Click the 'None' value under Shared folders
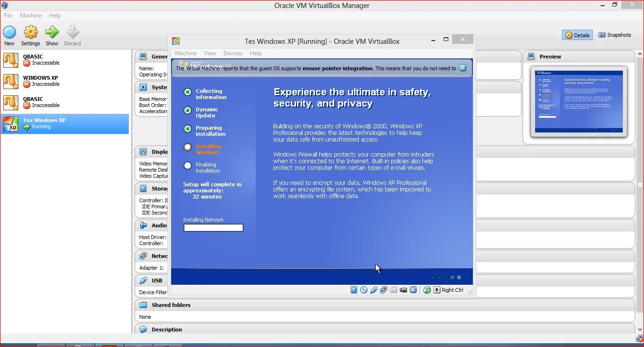This screenshot has height=347, width=644. click(x=145, y=317)
